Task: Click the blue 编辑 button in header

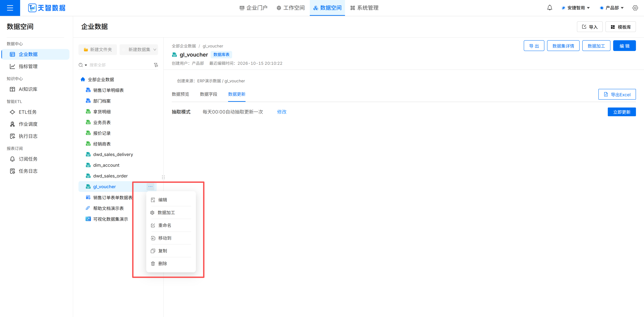Action: point(624,46)
